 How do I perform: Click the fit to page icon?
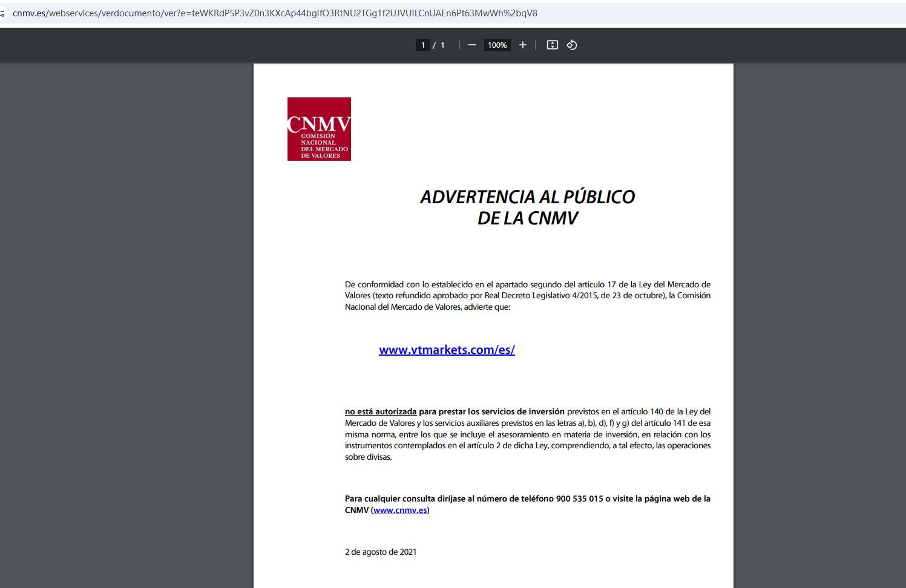[552, 45]
